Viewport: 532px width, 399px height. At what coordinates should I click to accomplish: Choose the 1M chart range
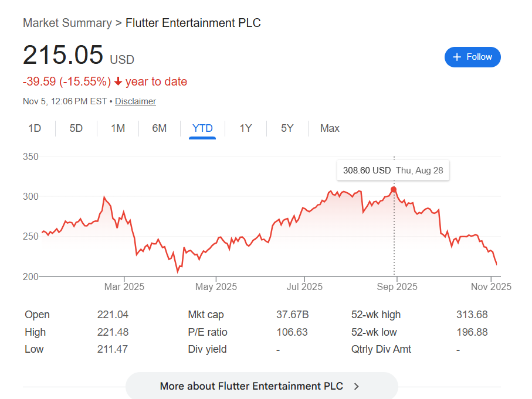pos(118,128)
